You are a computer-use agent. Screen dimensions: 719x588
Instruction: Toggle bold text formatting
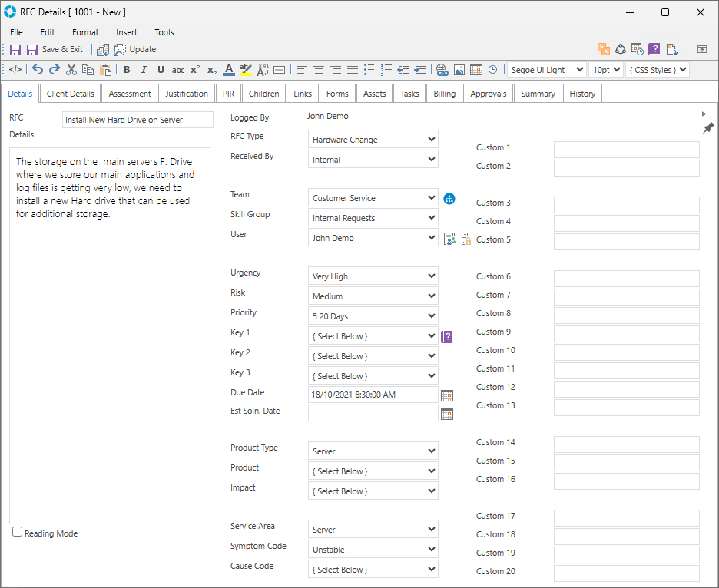click(x=127, y=70)
